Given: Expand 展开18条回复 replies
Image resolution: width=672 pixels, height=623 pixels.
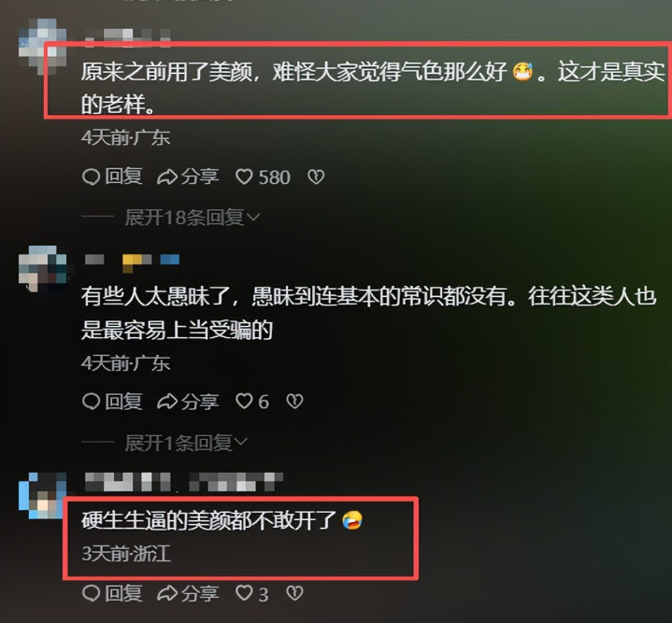Looking at the screenshot, I should pyautogui.click(x=192, y=218).
